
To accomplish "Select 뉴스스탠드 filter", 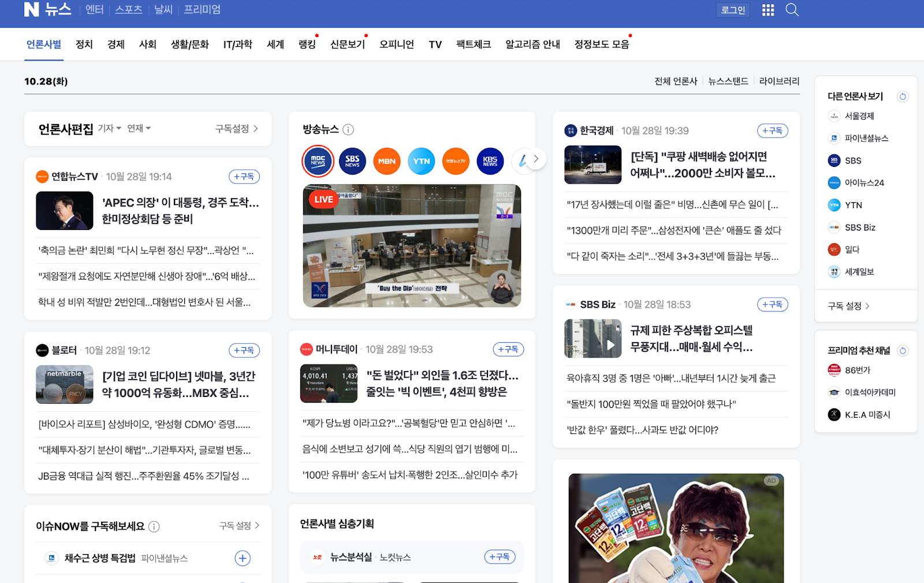I will tap(728, 81).
